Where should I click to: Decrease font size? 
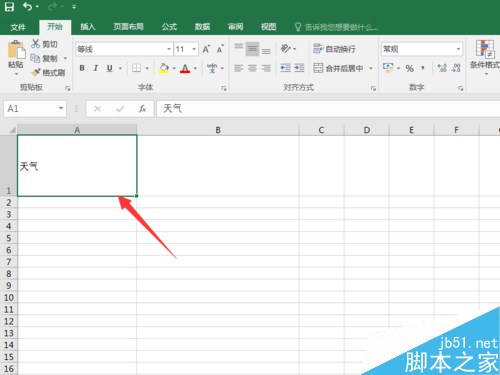point(220,49)
